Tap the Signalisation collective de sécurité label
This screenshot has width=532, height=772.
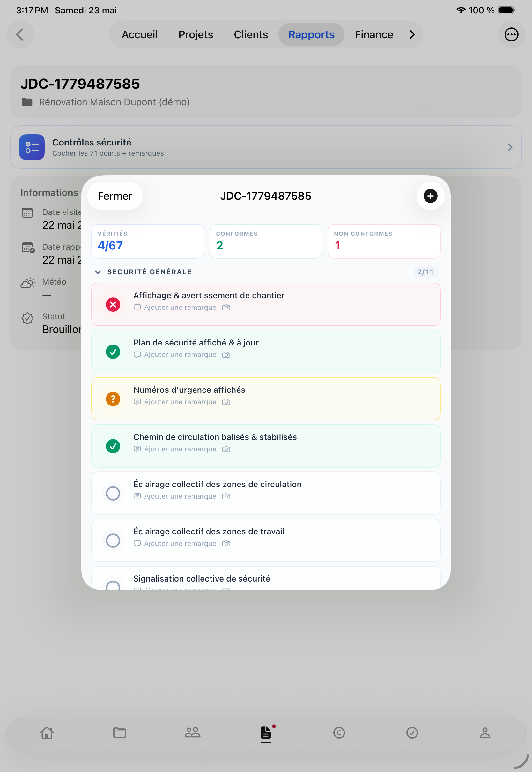click(202, 579)
